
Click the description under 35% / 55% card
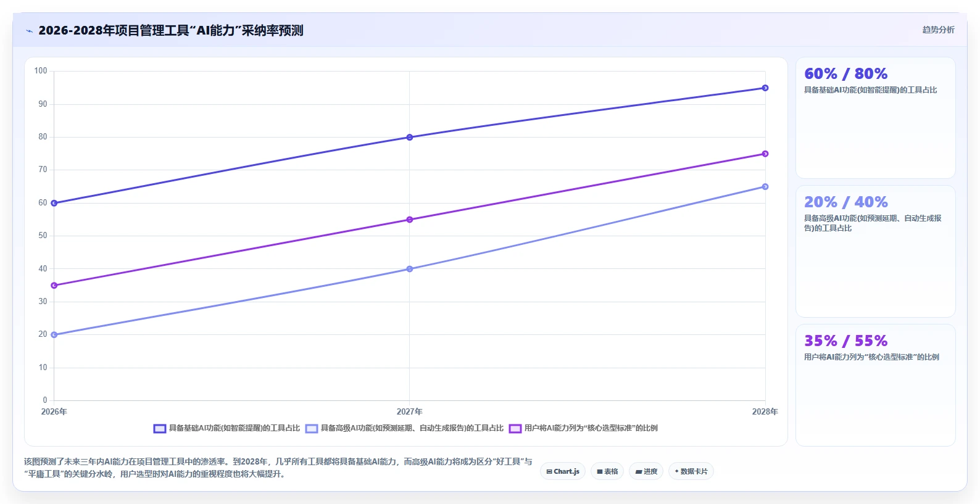pos(871,357)
